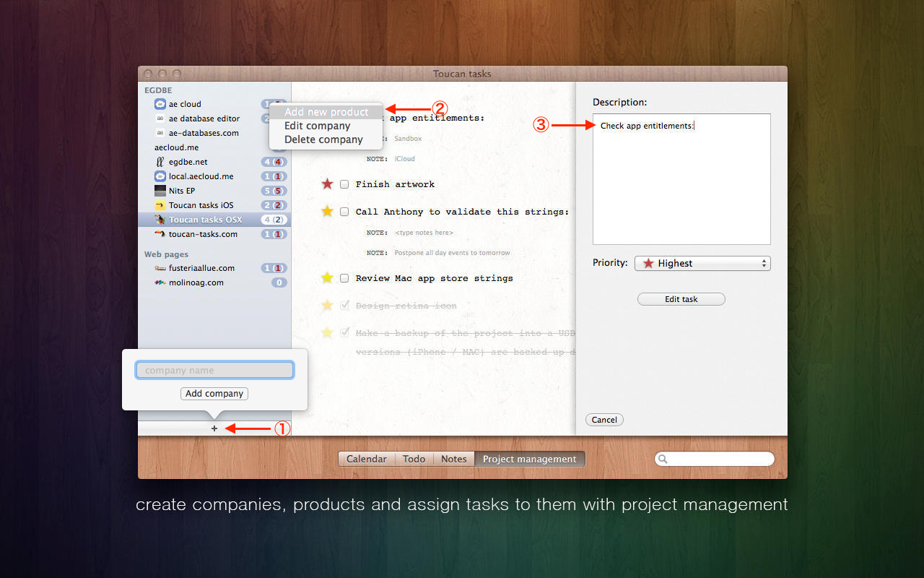Click the Cancel button
Screen dimensions: 924x578
point(604,420)
